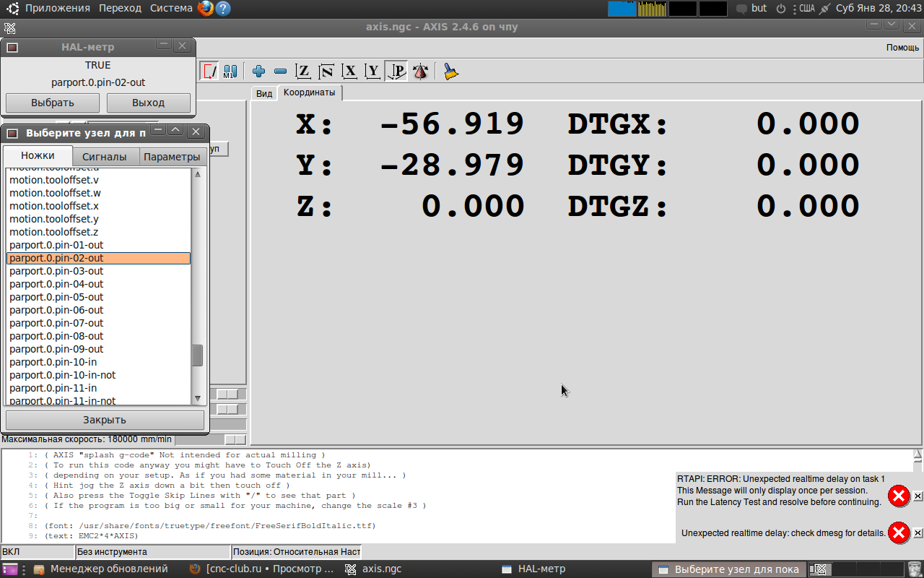Open the Приложения menu
This screenshot has height=578, width=924.
coord(58,9)
